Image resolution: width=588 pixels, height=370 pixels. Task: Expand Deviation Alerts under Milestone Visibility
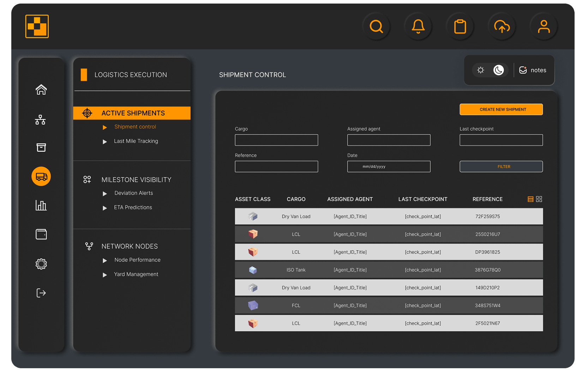133,193
